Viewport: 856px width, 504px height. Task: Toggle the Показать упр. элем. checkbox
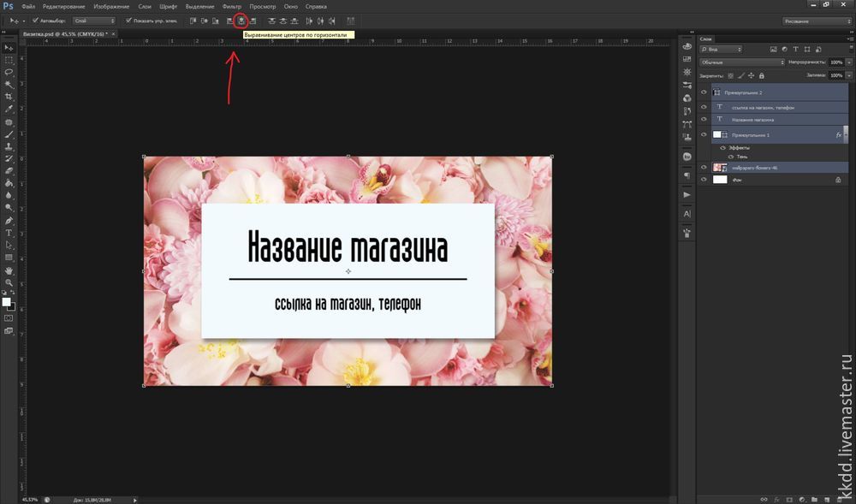128,21
